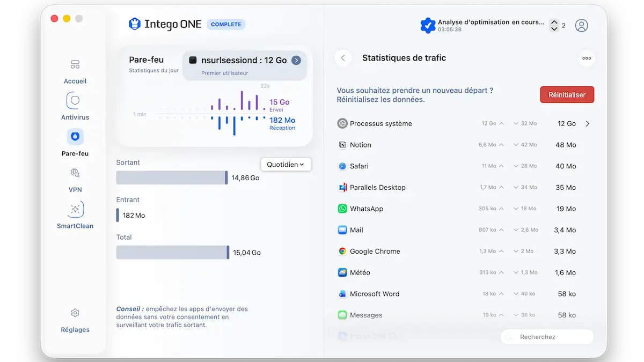
Task: Click the Analyse d'optimisation en cours status text
Action: coord(491,22)
